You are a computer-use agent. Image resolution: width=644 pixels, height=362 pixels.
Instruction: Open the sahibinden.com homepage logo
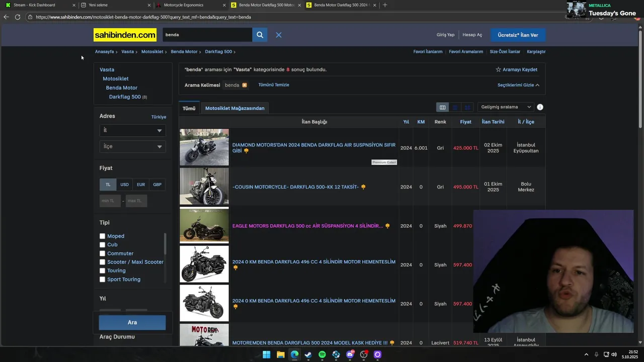pos(125,35)
